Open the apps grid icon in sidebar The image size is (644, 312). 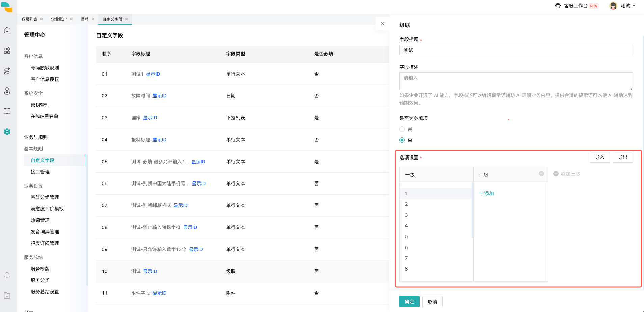click(x=7, y=51)
